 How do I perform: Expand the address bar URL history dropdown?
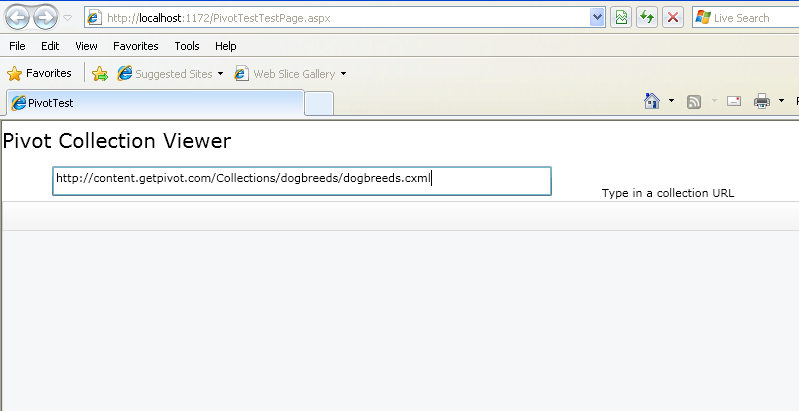click(597, 18)
